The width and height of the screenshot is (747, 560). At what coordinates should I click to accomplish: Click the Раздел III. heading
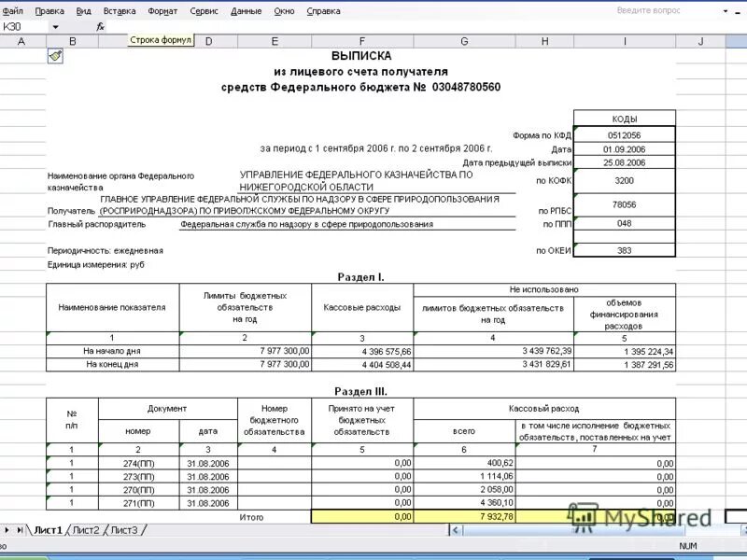(361, 391)
